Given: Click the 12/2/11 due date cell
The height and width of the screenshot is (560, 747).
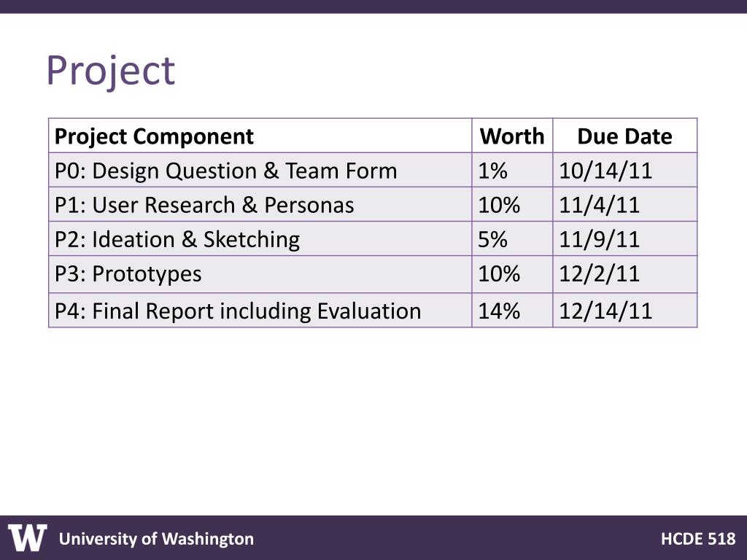Looking at the screenshot, I should [624, 274].
